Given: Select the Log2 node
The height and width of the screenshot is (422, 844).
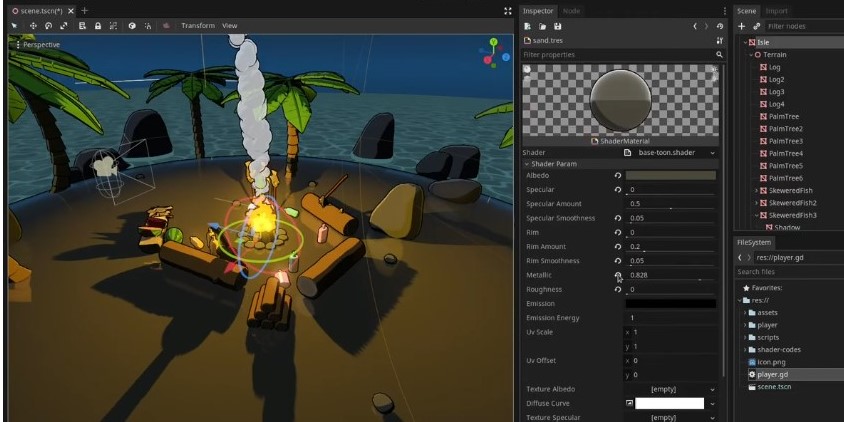Looking at the screenshot, I should [776, 80].
